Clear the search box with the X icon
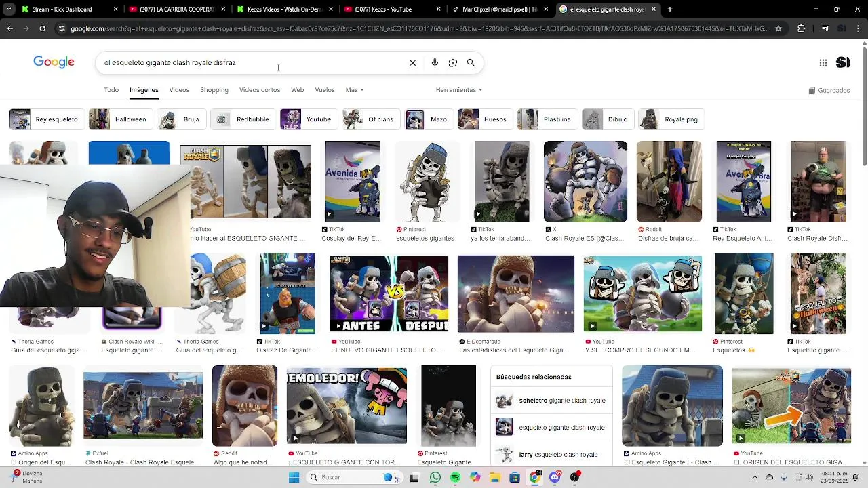The width and height of the screenshot is (868, 488). (x=412, y=62)
